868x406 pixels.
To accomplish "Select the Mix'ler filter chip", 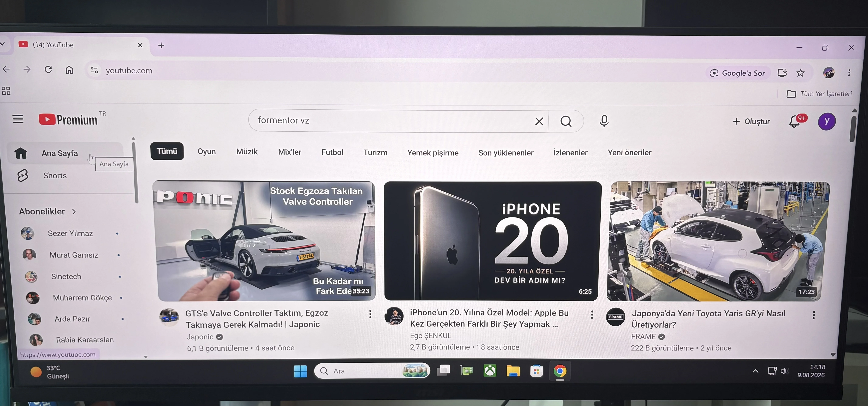I will [289, 152].
